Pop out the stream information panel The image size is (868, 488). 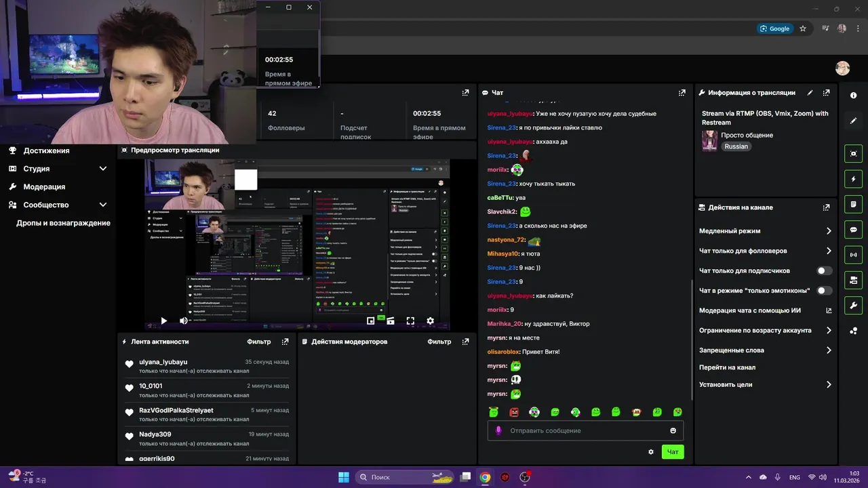click(826, 93)
